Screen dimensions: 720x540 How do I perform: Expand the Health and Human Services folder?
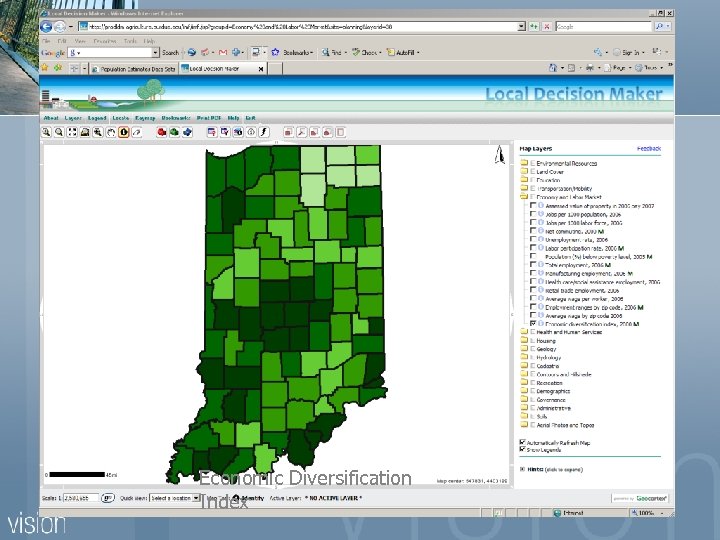click(x=523, y=332)
